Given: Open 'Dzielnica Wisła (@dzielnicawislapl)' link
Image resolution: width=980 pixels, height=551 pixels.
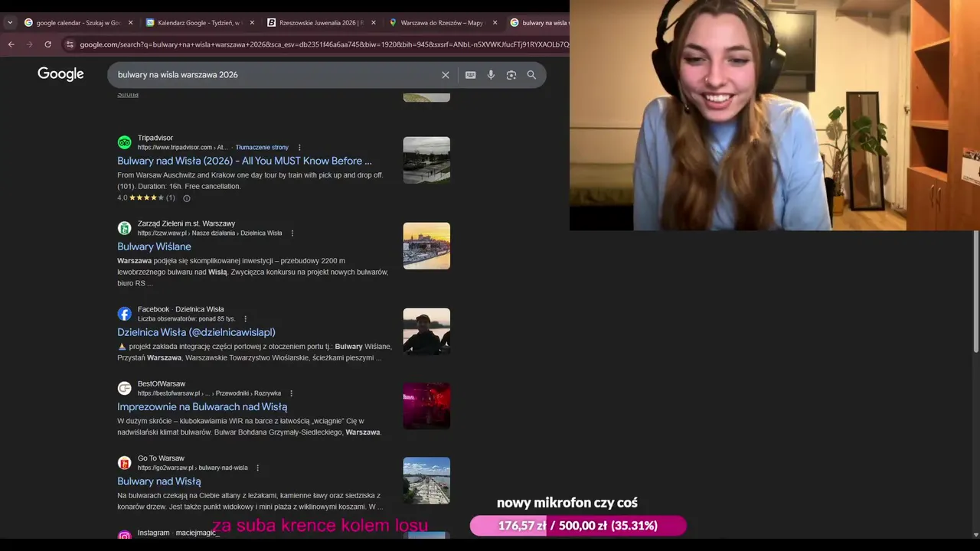Looking at the screenshot, I should 196,332.
